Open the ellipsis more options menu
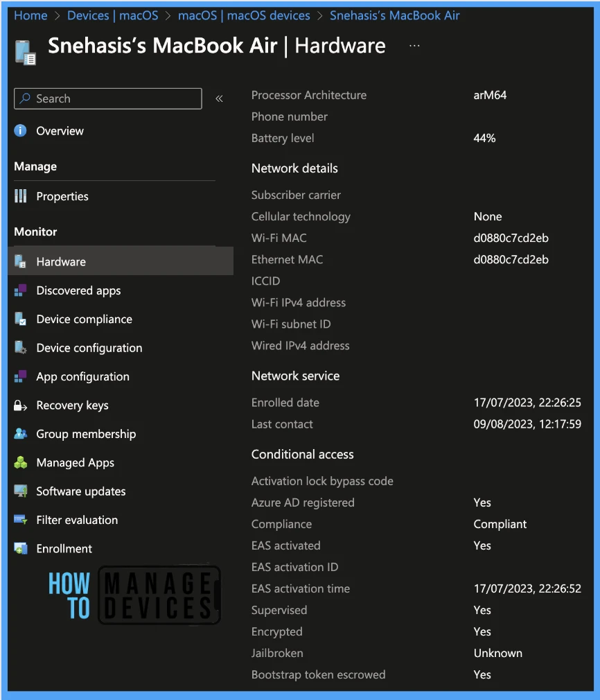 coord(414,46)
